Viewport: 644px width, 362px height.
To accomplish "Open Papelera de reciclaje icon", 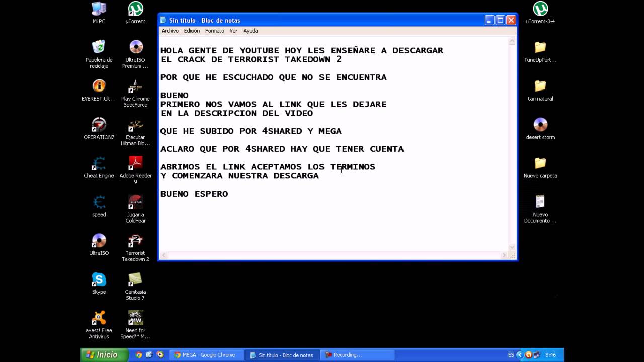I will pyautogui.click(x=99, y=54).
